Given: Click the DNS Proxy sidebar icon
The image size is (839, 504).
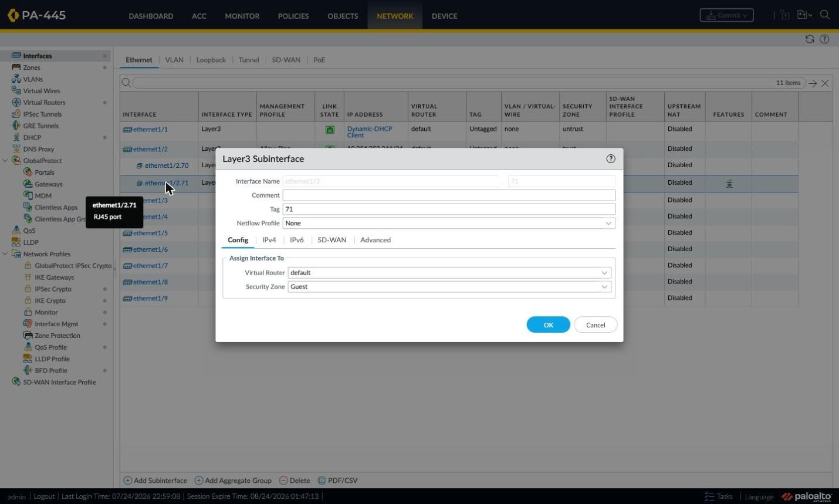Looking at the screenshot, I should pyautogui.click(x=16, y=149).
